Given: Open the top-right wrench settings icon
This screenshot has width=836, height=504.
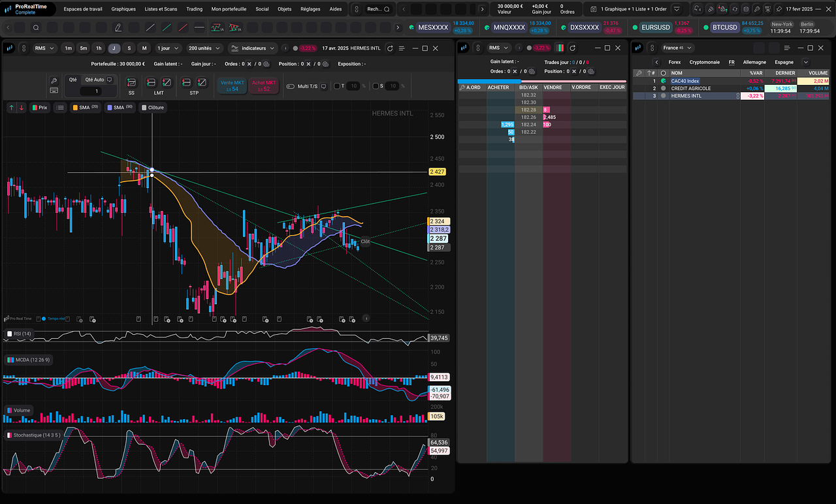Looking at the screenshot, I should (x=756, y=9).
